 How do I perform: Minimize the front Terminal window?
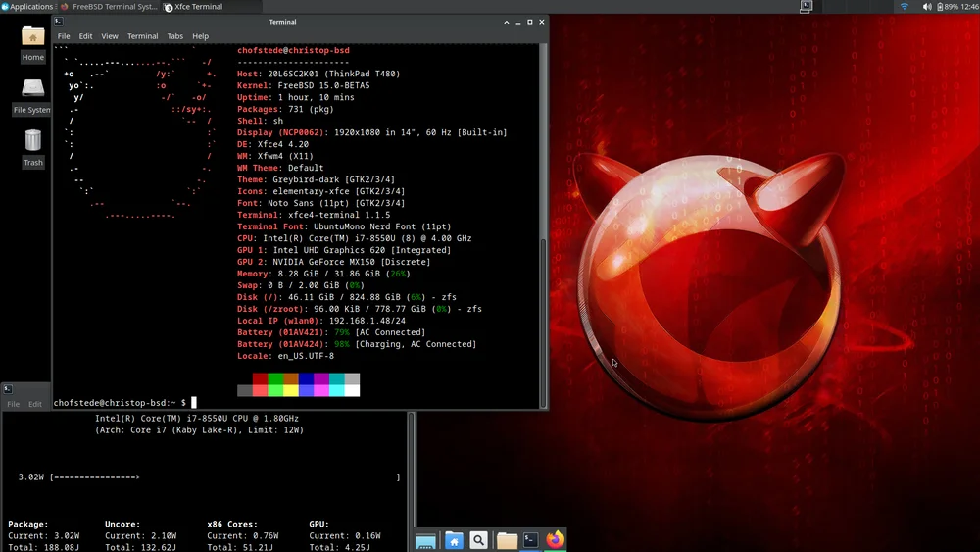518,22
